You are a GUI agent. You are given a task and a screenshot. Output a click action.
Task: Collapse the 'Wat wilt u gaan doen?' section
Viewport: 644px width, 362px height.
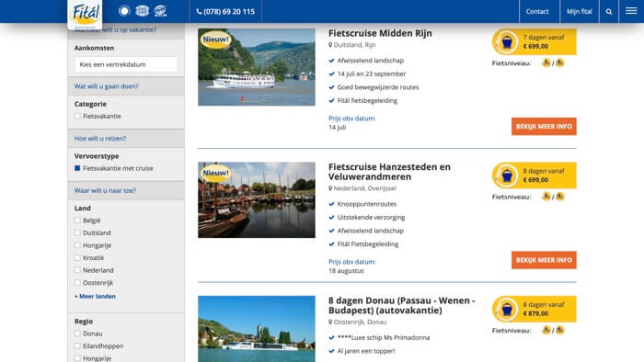126,86
